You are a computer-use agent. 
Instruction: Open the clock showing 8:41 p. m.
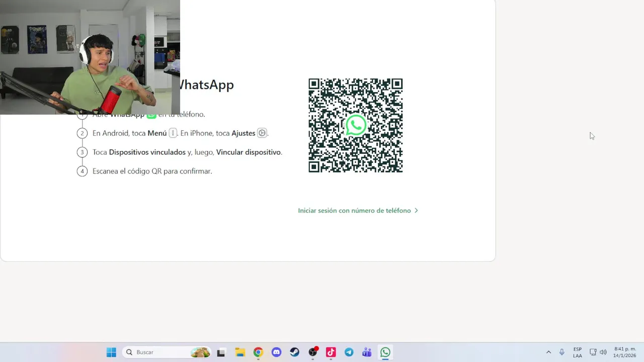coord(624,352)
